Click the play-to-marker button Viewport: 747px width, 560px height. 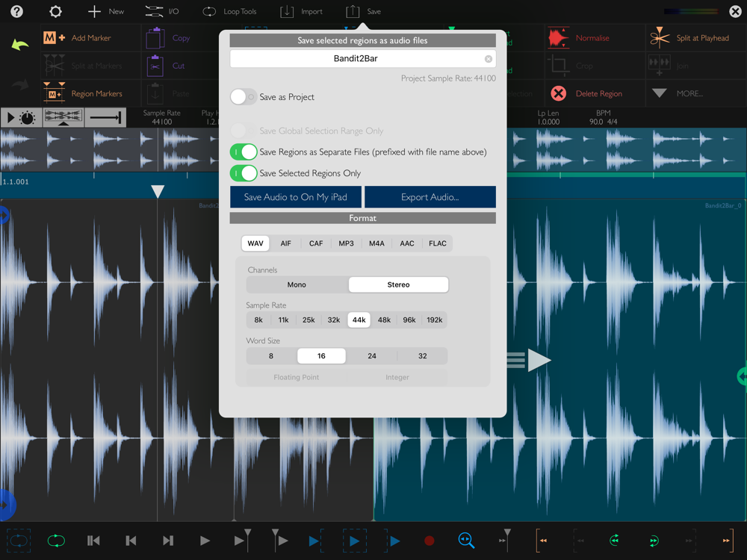(x=243, y=540)
